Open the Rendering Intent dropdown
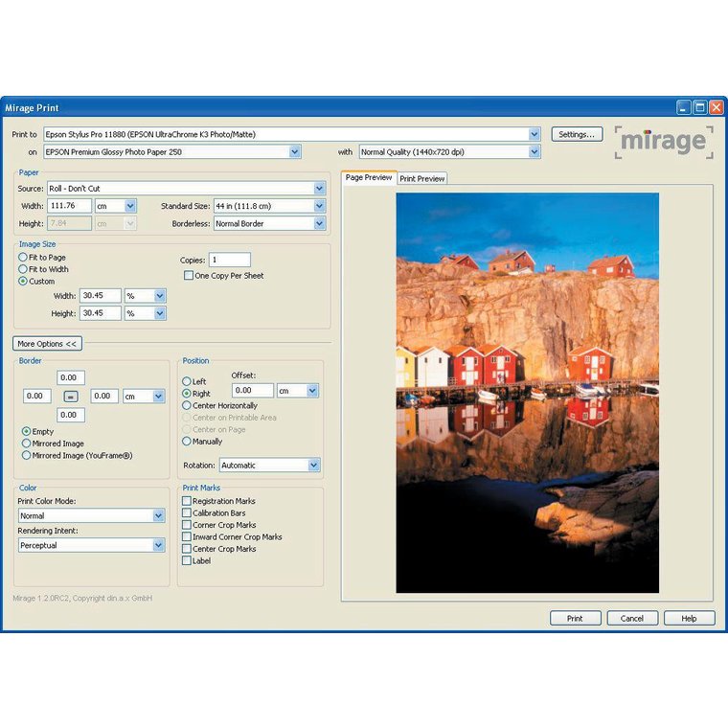 point(159,545)
